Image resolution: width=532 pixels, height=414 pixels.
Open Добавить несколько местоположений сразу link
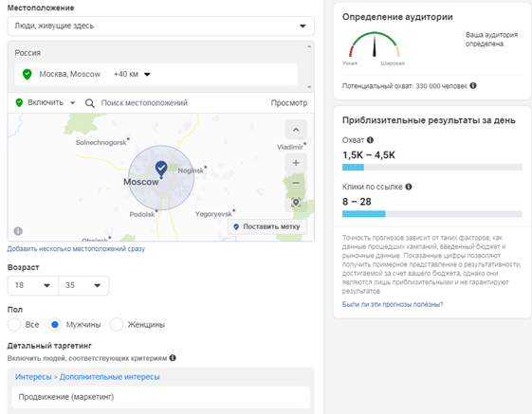click(x=76, y=249)
